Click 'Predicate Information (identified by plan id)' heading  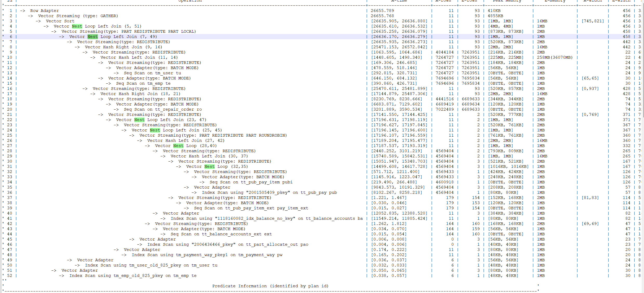[x=270, y=286]
